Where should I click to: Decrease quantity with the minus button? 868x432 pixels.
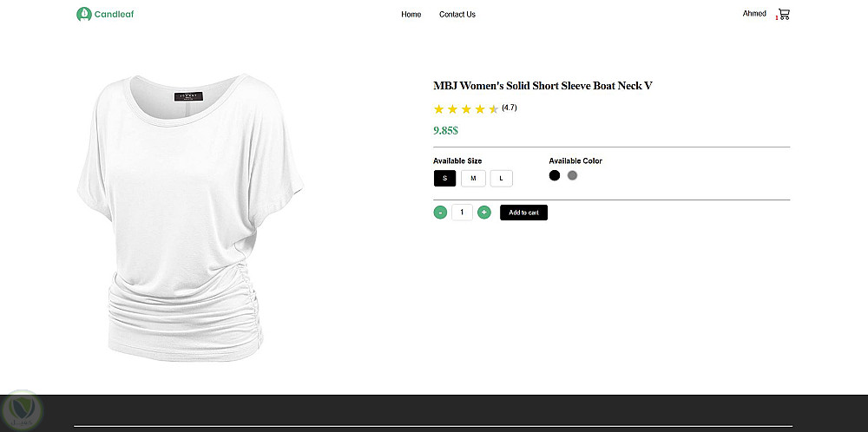(440, 213)
